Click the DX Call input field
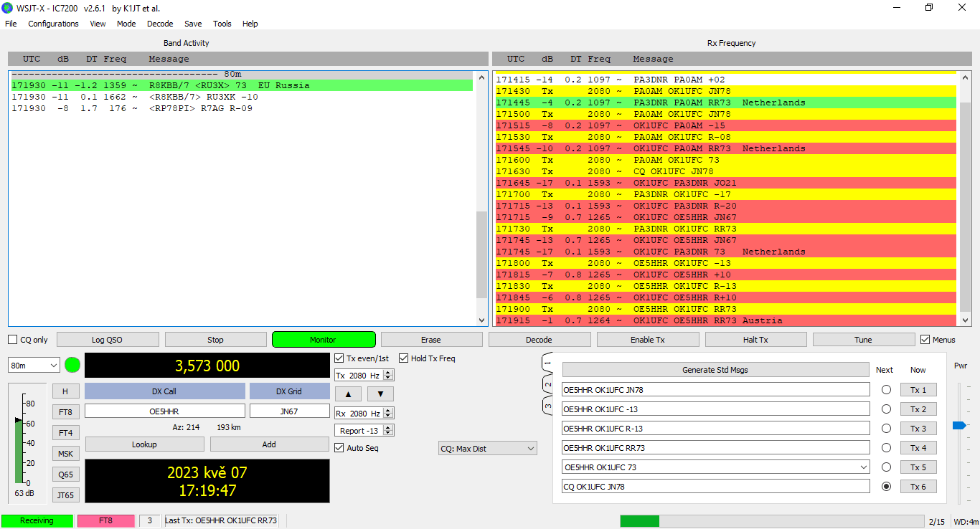This screenshot has width=980, height=529. pos(164,411)
